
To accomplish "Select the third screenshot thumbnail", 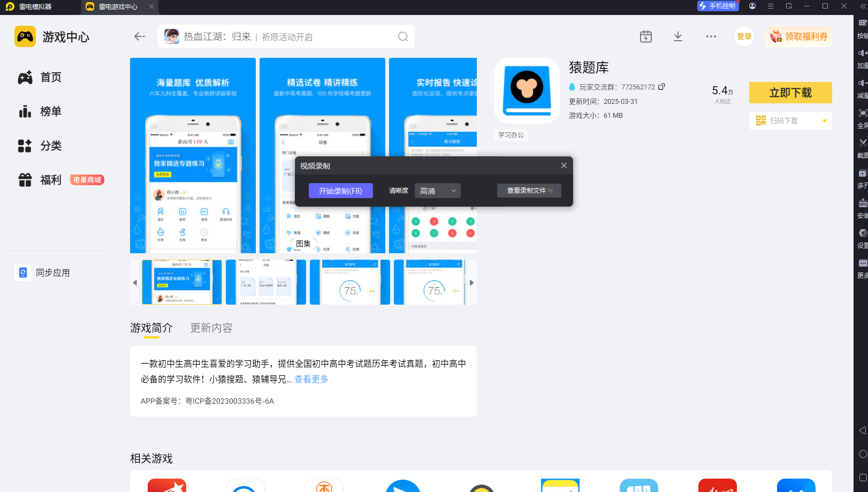I will click(350, 282).
